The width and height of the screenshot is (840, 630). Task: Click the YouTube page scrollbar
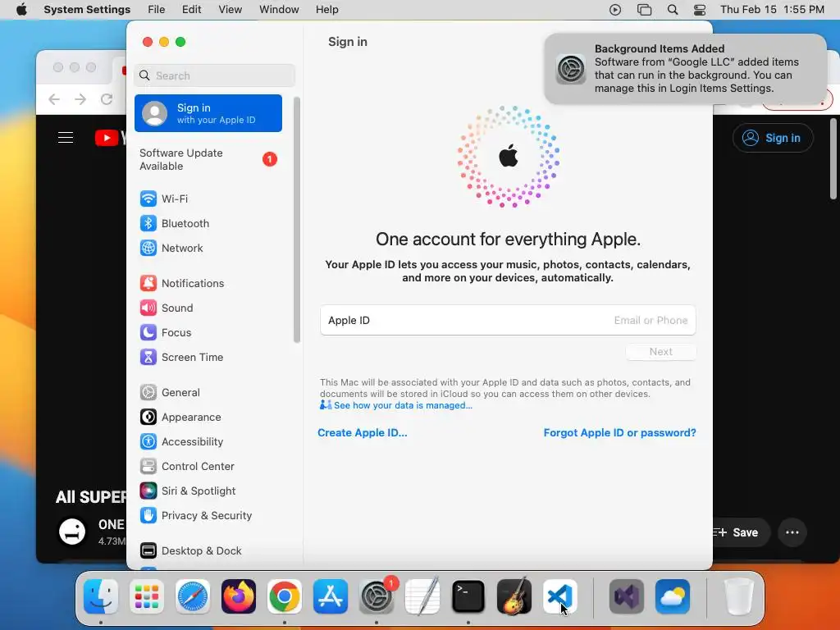(x=833, y=159)
